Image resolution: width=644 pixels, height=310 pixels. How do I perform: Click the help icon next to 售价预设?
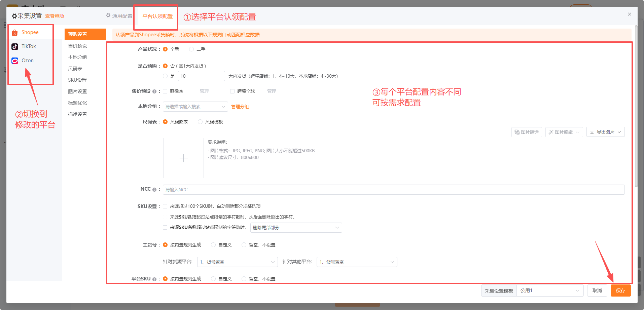tap(154, 91)
